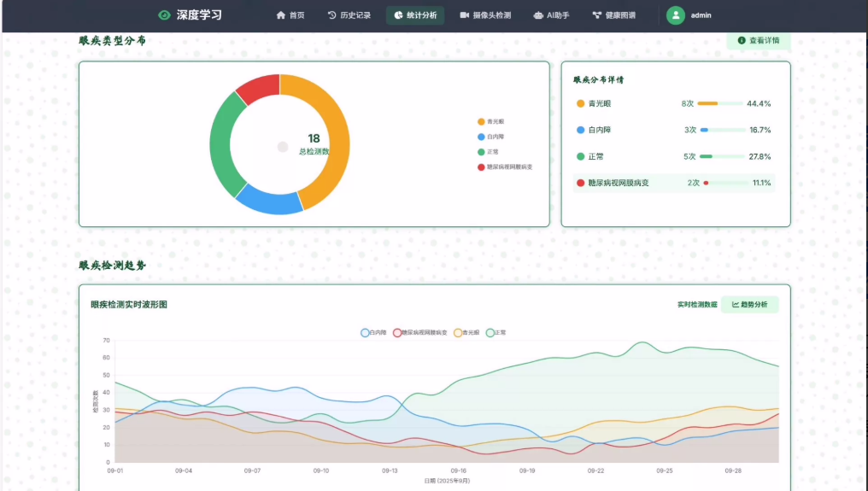Click the 11.1% value

coord(762,184)
